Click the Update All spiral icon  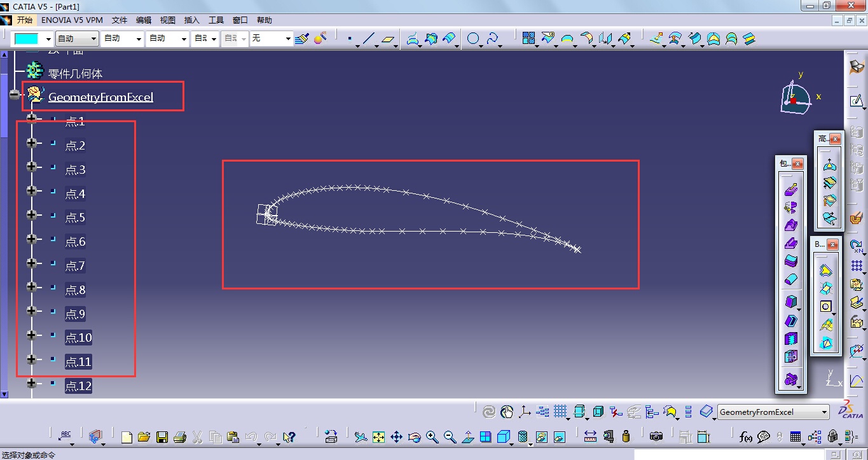coord(488,412)
